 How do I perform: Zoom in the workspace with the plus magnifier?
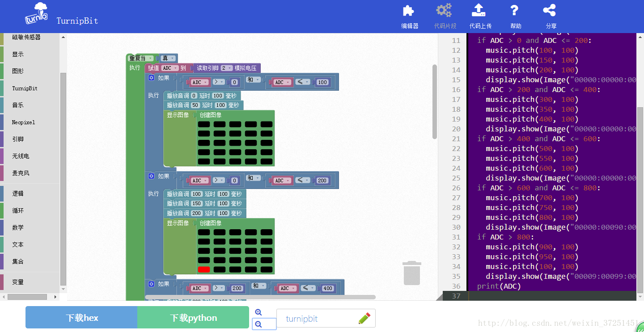point(258,312)
